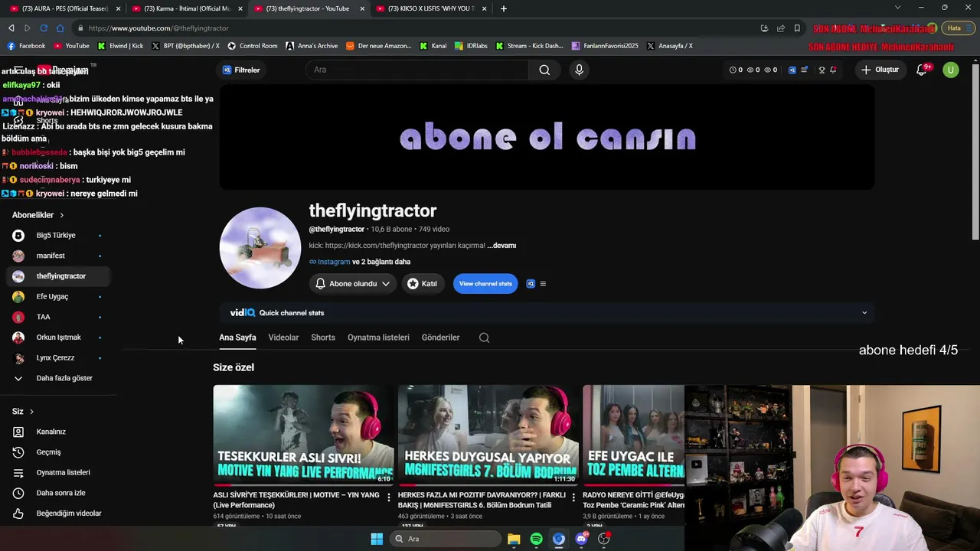Open the Control Room bookmark

253,46
